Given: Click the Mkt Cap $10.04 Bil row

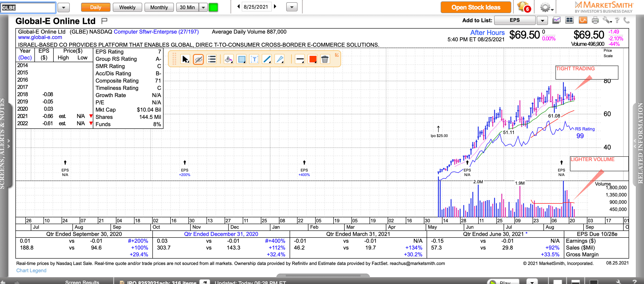Looking at the screenshot, I should tap(128, 110).
